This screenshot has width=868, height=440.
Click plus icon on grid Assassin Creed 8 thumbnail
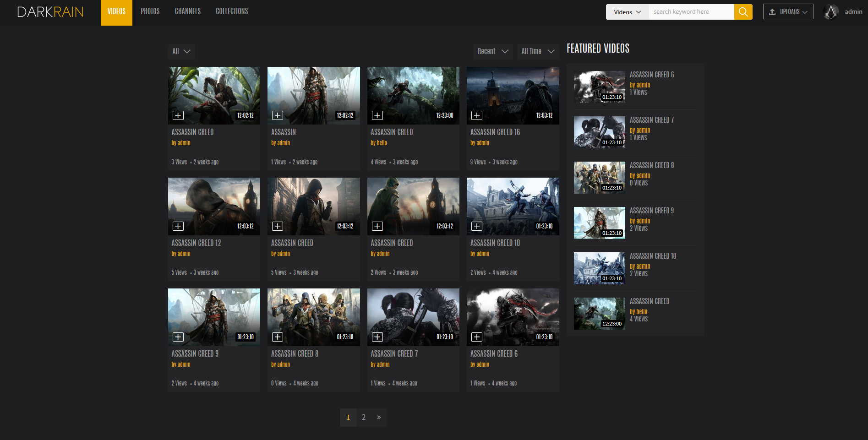click(278, 337)
